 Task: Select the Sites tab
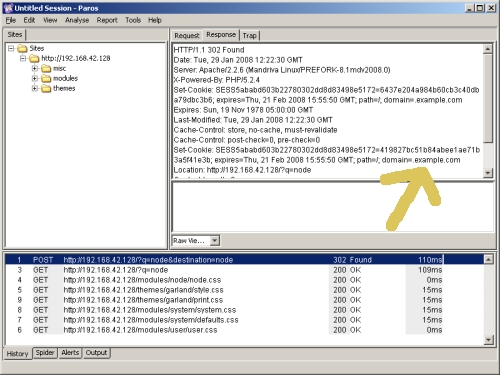tap(15, 35)
